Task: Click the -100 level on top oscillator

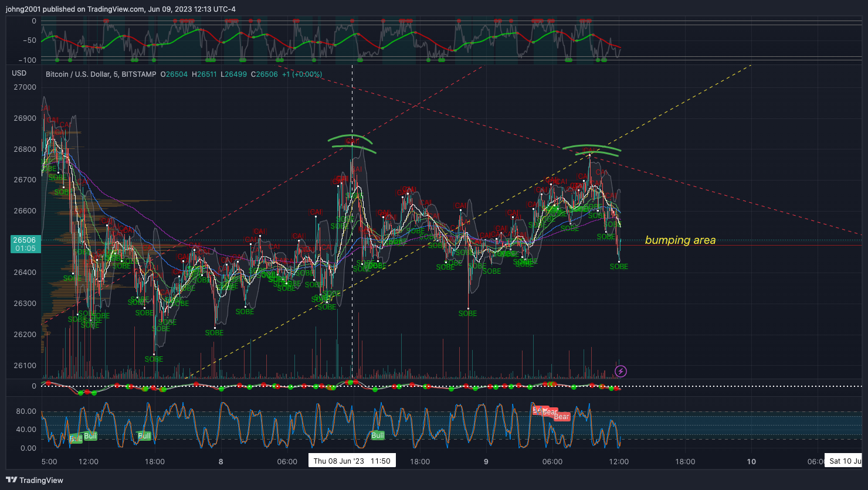Action: coord(27,60)
